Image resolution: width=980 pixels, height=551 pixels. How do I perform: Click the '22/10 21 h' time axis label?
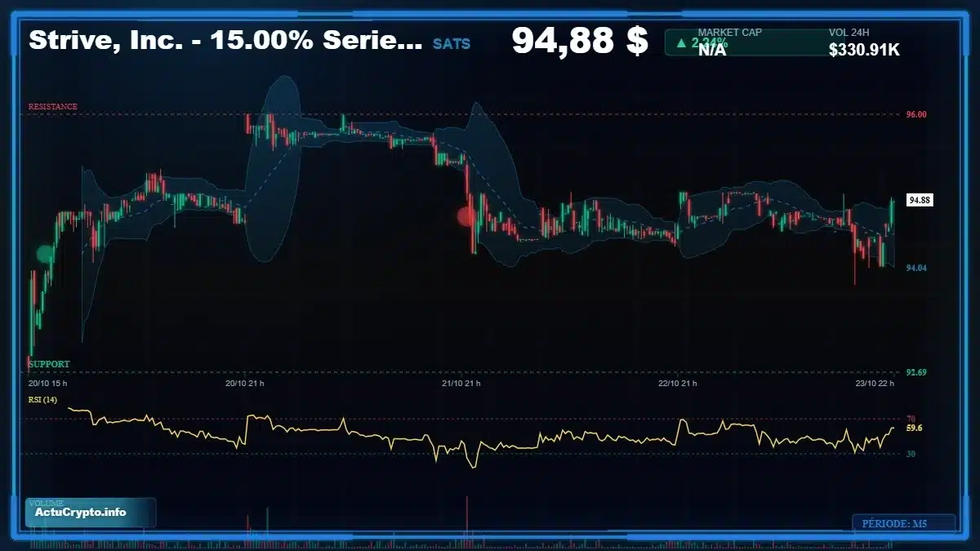(678, 383)
